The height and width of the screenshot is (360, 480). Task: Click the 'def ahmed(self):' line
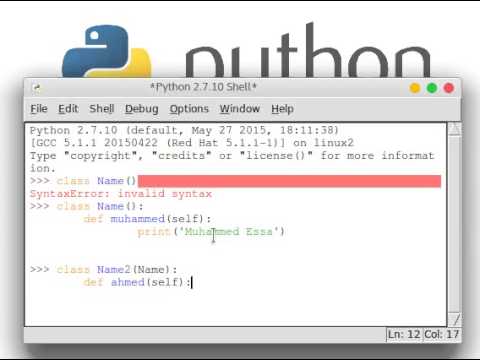tap(137, 282)
